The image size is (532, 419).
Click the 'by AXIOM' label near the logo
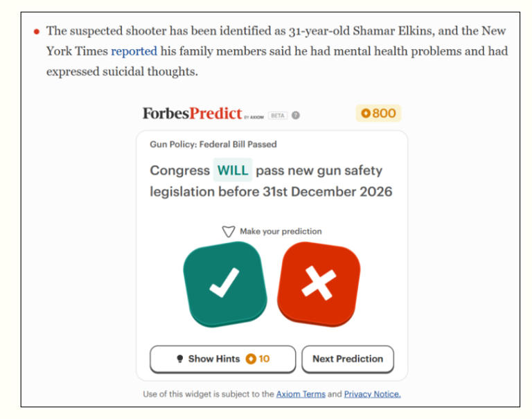254,117
